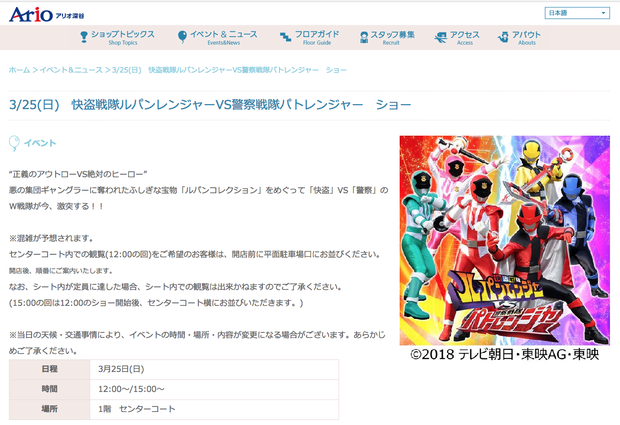
Task: Click the page title 3/25(日) 快盗戦隊ルパンレンジャー heading
Action: [210, 105]
